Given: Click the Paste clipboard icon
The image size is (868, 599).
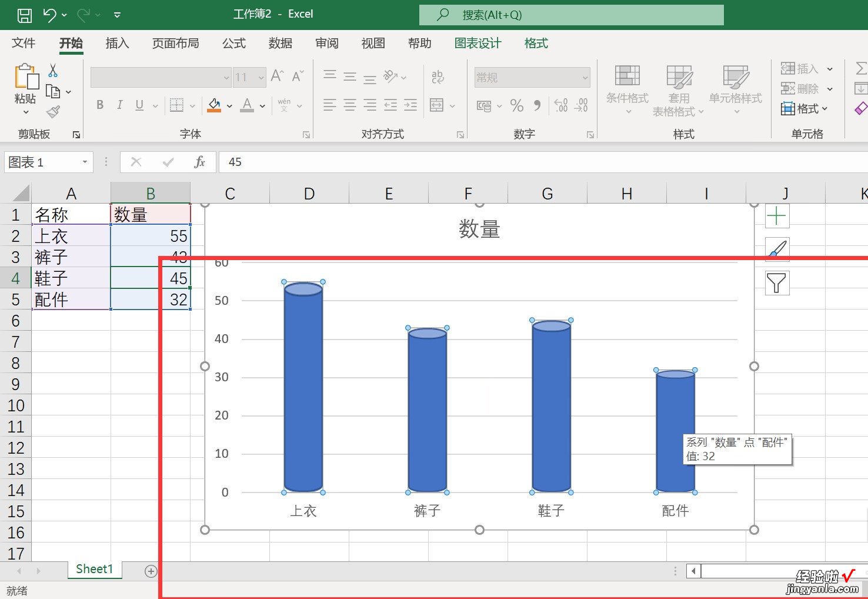Looking at the screenshot, I should (x=26, y=77).
